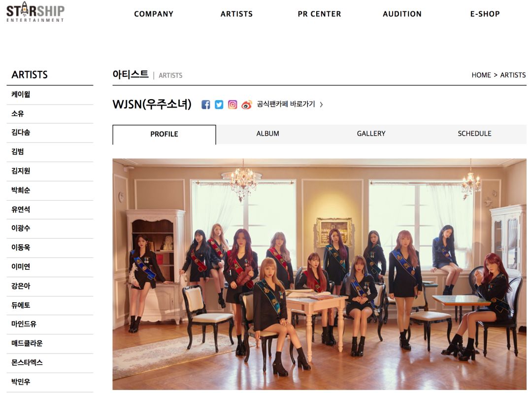Open the SCHEDULE tab
Screen dimensions: 532x393
click(x=475, y=134)
